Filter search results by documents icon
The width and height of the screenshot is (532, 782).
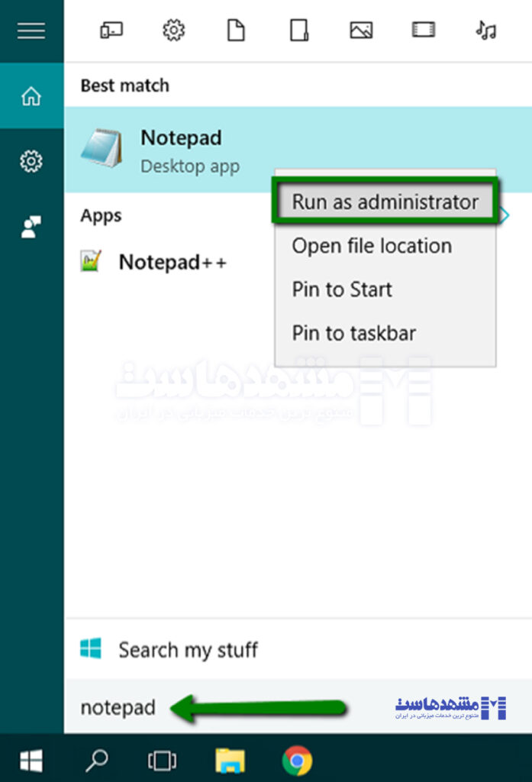click(237, 31)
